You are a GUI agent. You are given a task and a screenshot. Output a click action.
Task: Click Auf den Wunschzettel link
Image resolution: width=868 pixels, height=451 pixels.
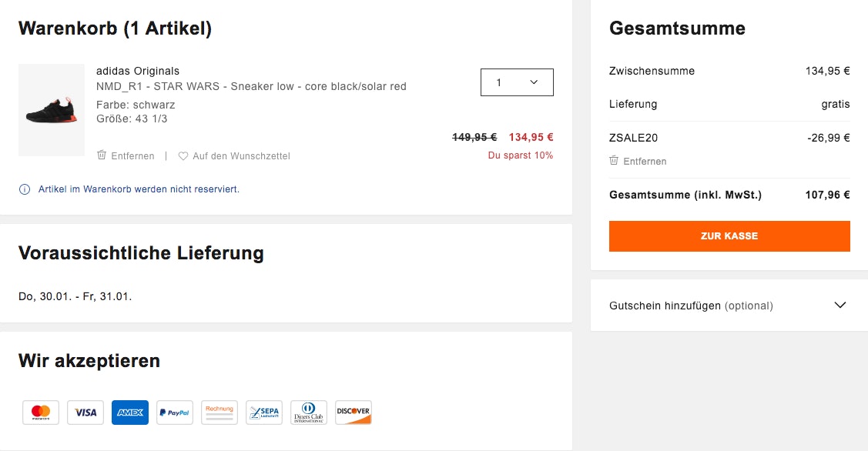pos(241,156)
